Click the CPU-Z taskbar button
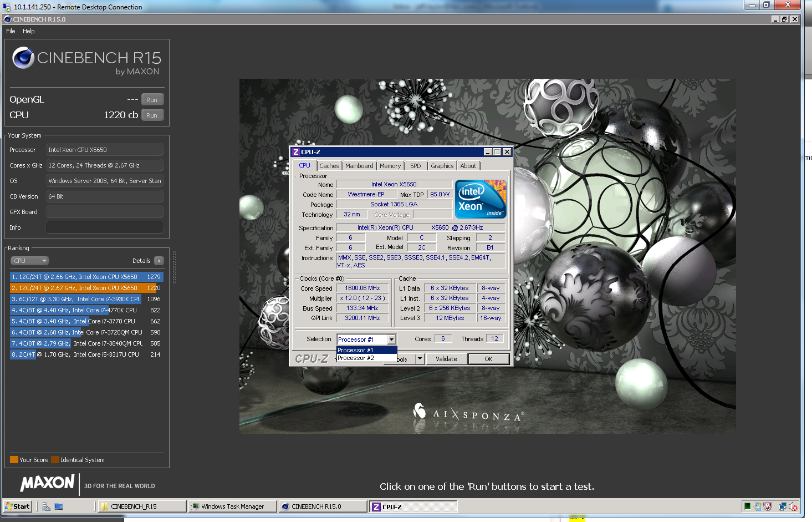Image resolution: width=812 pixels, height=522 pixels. pos(413,506)
